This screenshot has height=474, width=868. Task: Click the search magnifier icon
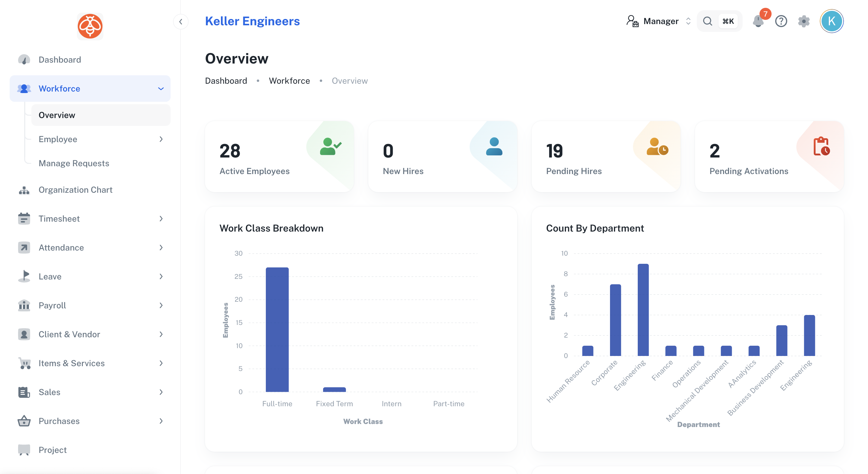click(x=708, y=21)
